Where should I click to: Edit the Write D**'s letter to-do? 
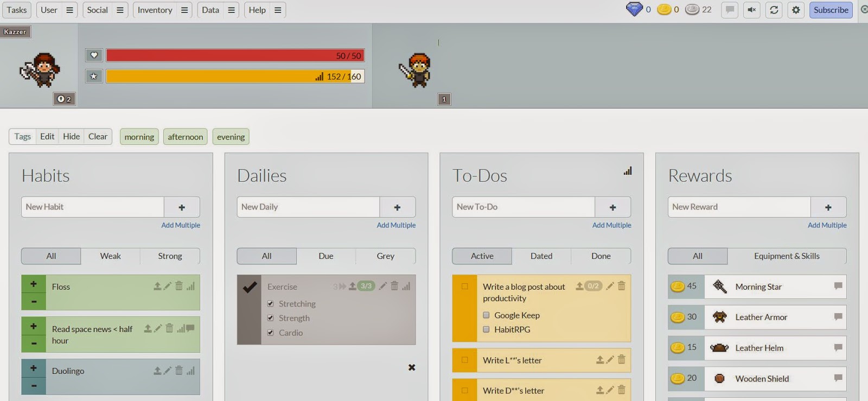tap(610, 390)
